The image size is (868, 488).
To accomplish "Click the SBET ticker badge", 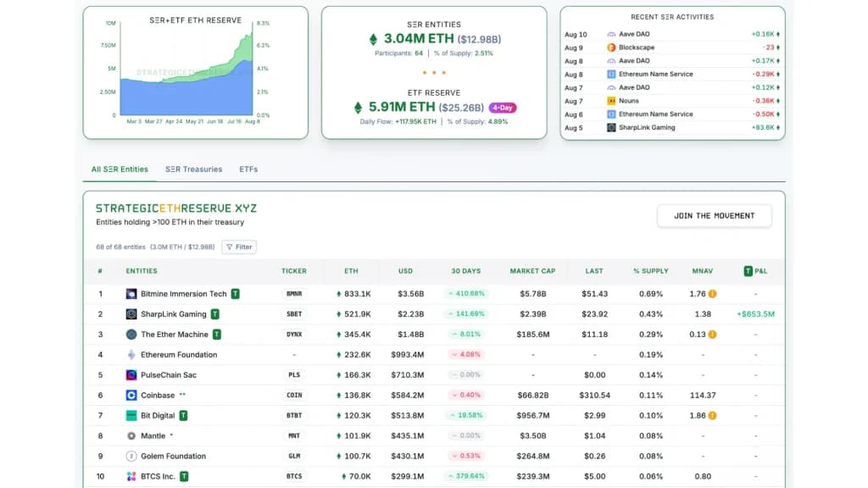I will coord(294,314).
